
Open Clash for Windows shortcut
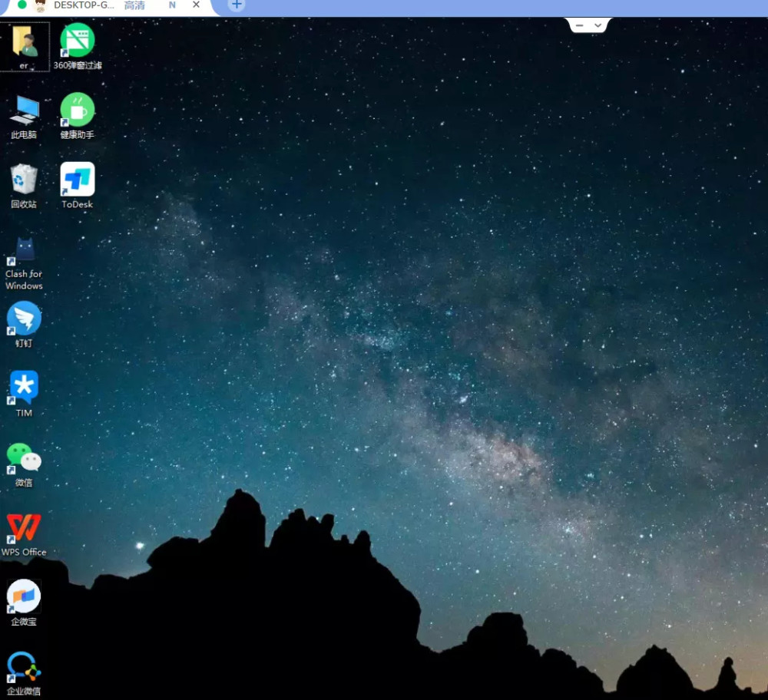24,250
